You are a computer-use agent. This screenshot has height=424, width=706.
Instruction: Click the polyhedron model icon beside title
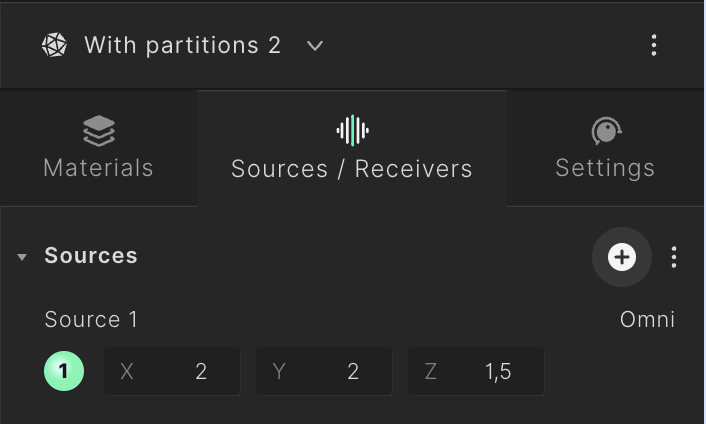[54, 45]
